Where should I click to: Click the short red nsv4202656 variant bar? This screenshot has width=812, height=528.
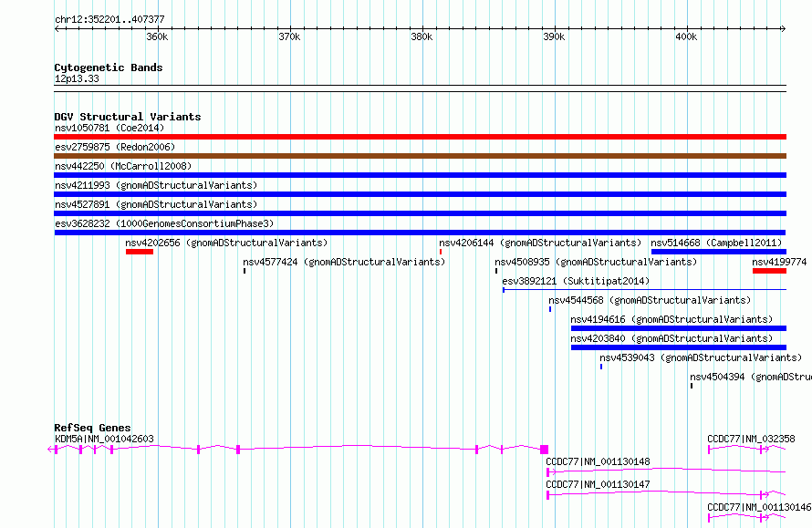[x=140, y=252]
